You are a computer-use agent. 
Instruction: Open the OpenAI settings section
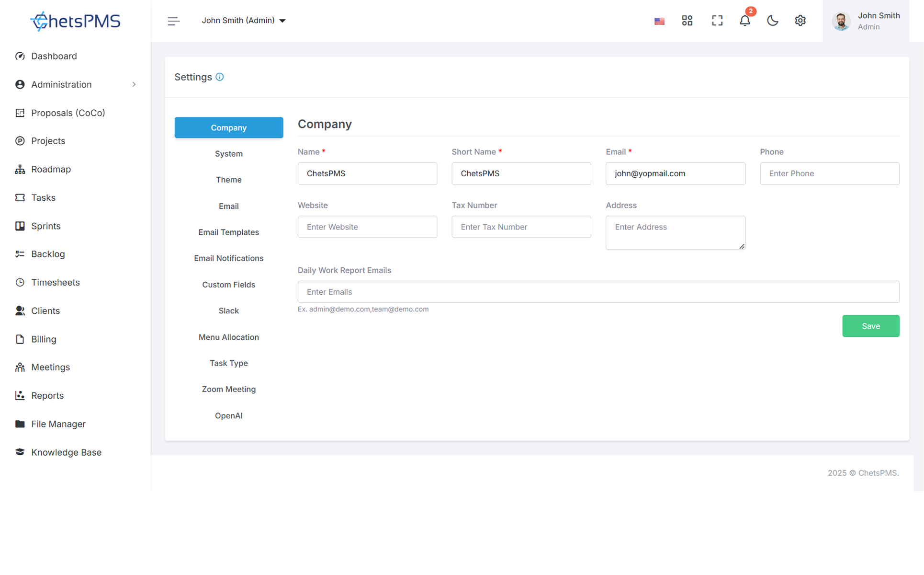pos(228,415)
